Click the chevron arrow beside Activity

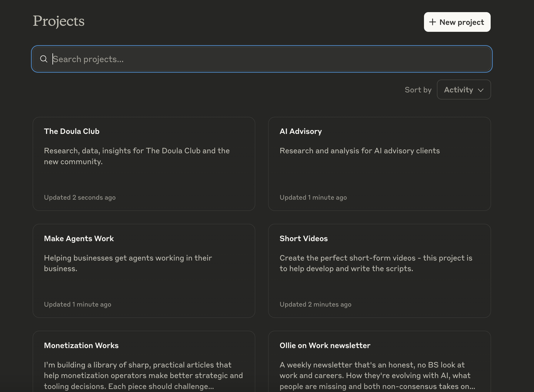click(481, 90)
